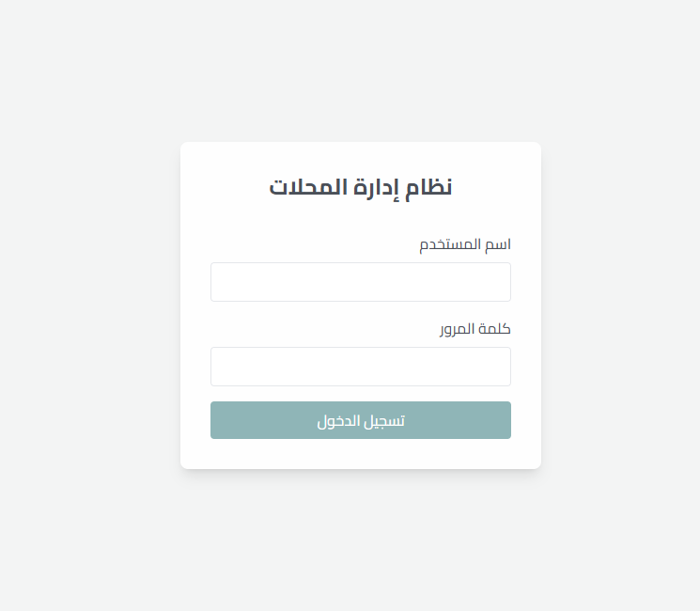Place cursor in the first form field
Screen dimensions: 700x611
pos(360,282)
